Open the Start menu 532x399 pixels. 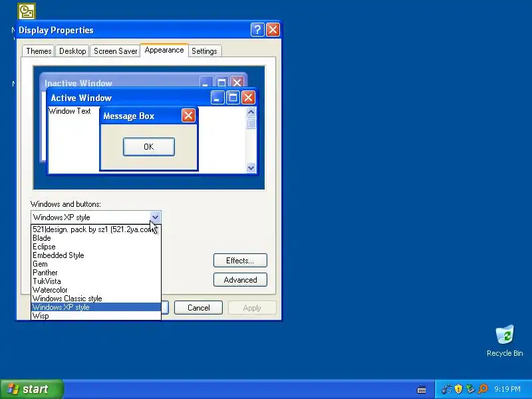(x=31, y=389)
